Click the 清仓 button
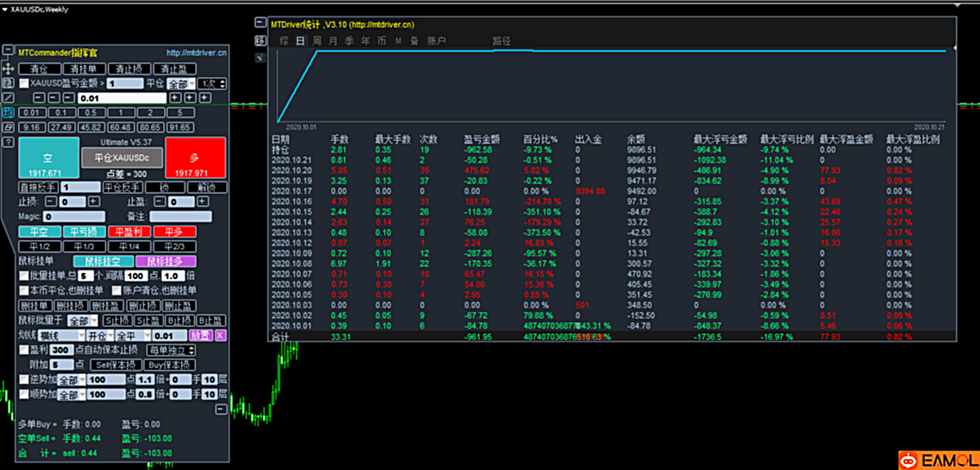Screen dimensions: 980x470 point(40,69)
